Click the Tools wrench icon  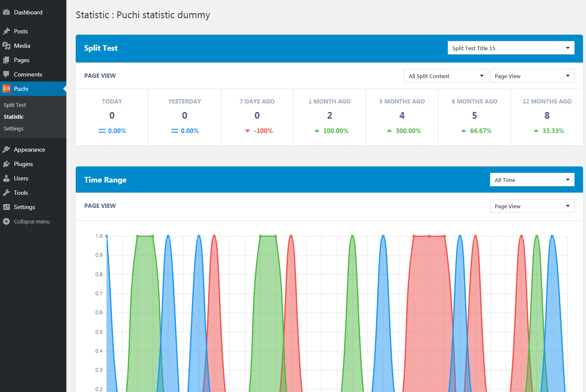click(6, 193)
